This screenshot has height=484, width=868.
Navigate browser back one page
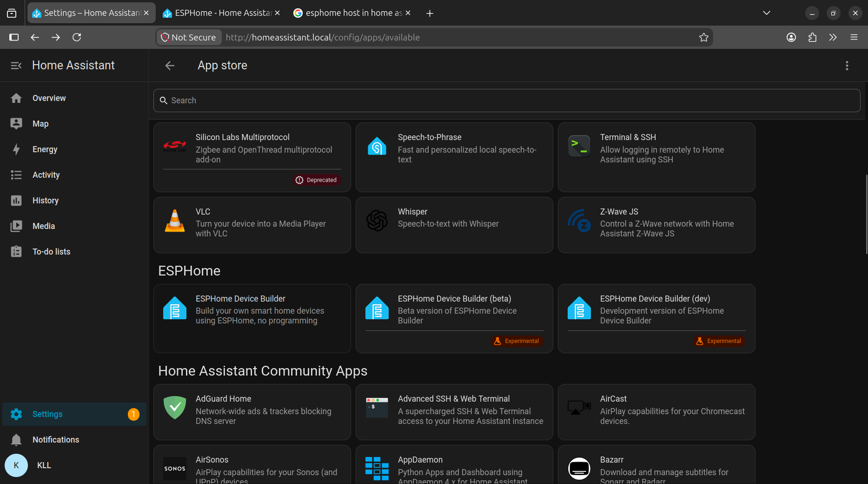click(x=35, y=37)
